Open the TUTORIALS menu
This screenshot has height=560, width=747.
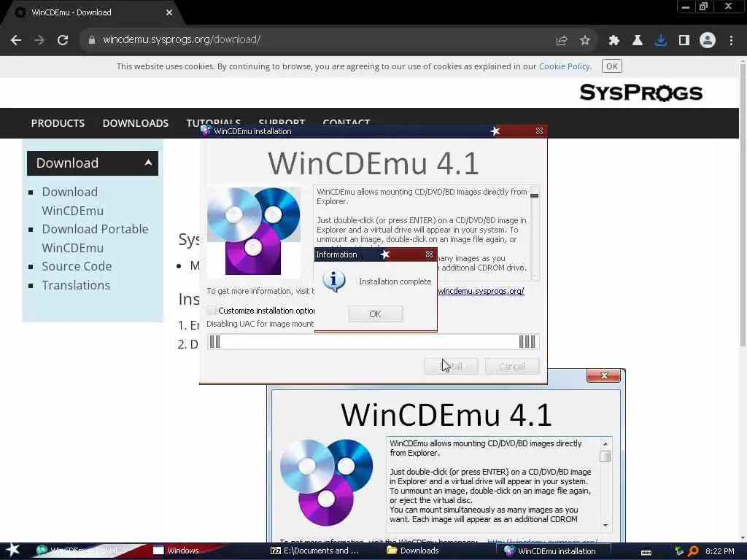(214, 122)
